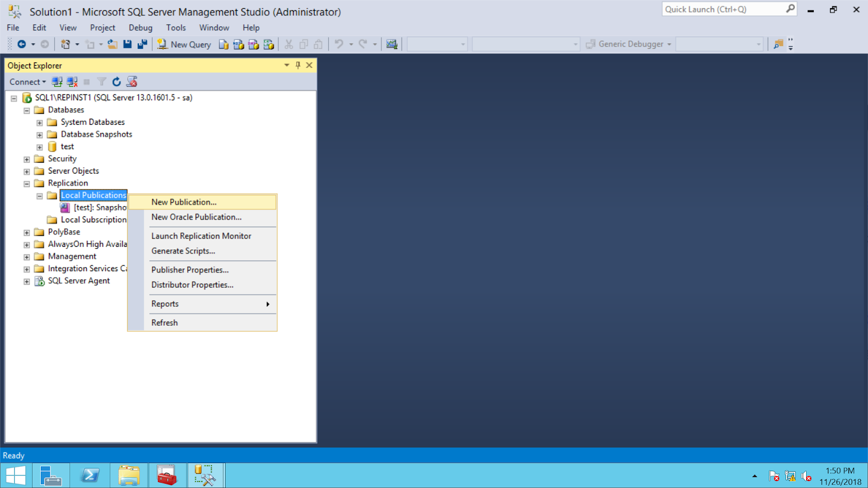Viewport: 868px width, 488px height.
Task: Open the Tools menu
Action: tap(176, 27)
